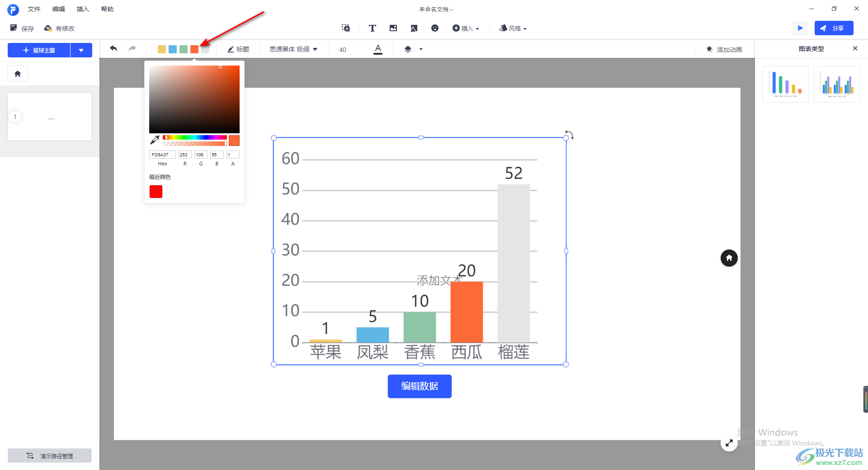Viewport: 868px width, 470px height.
Task: Add a new 星球主题 frame
Action: pos(39,50)
